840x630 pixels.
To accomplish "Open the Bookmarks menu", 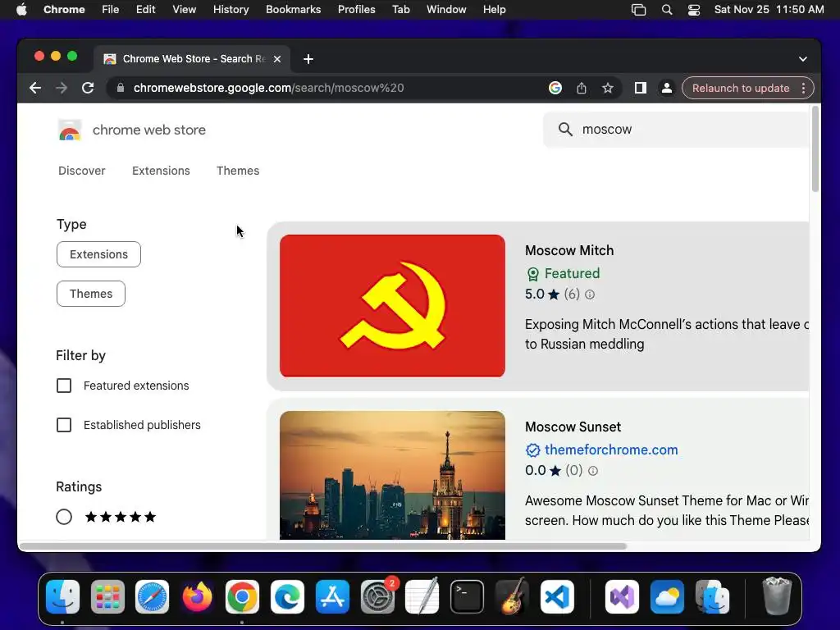I will (x=294, y=10).
